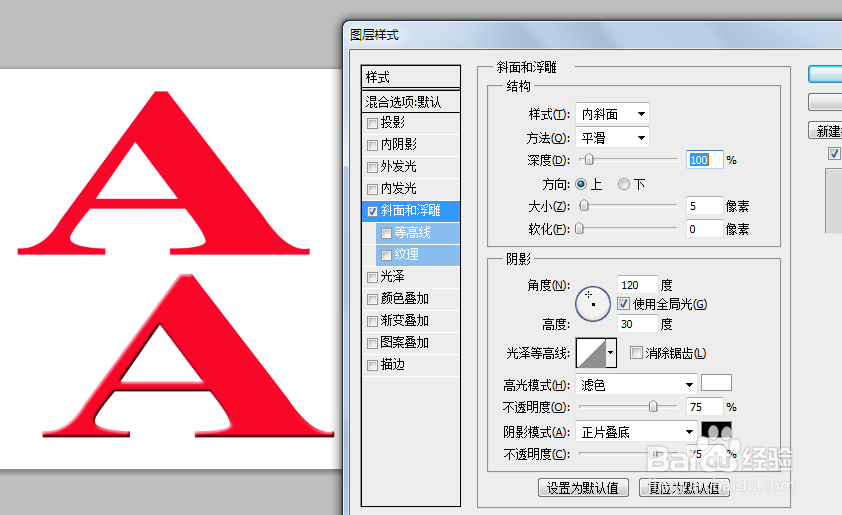The height and width of the screenshot is (515, 842).
Task: Enable the 光泽 checkbox
Action: pyautogui.click(x=372, y=278)
